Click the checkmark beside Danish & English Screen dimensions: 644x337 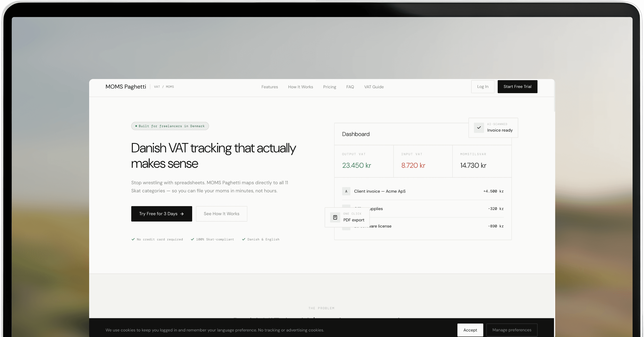click(243, 239)
